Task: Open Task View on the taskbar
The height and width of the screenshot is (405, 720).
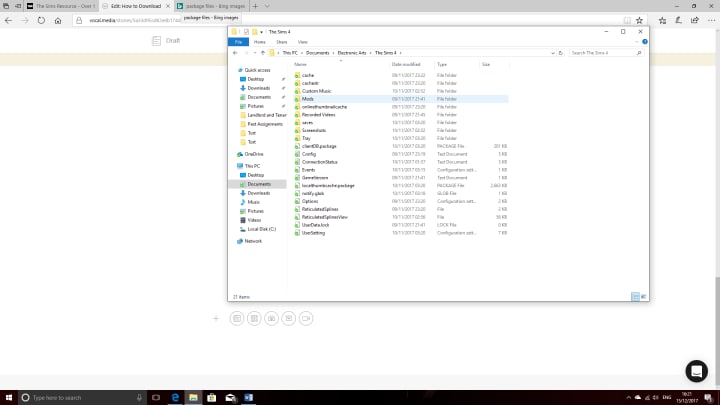Action: [156, 398]
